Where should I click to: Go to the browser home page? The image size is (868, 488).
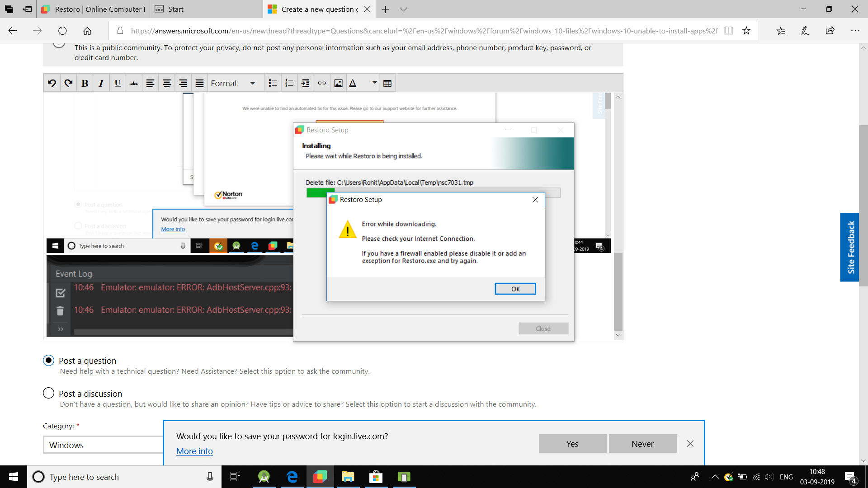[x=87, y=31]
